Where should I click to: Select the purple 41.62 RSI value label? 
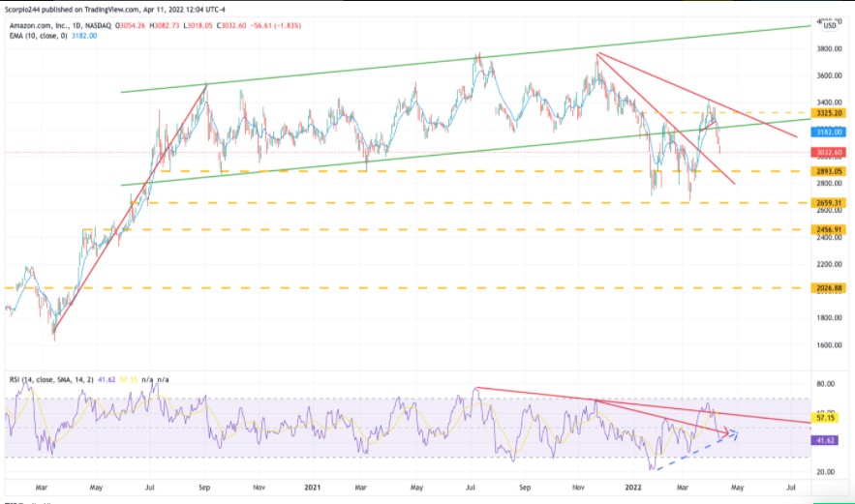tap(824, 440)
